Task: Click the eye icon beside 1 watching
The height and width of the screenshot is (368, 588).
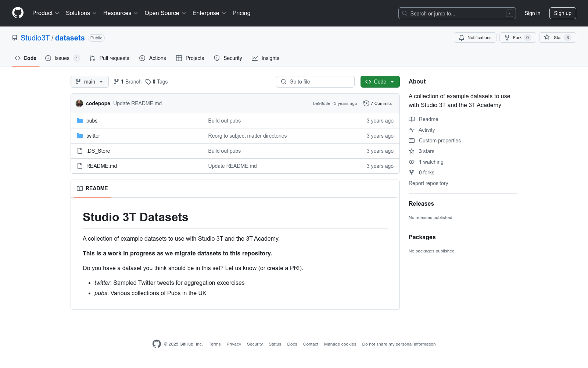Action: coord(412,162)
